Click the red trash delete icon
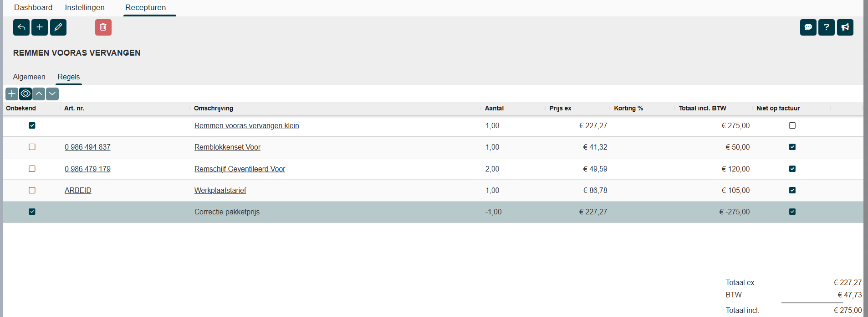Image resolution: width=868 pixels, height=317 pixels. click(x=103, y=27)
